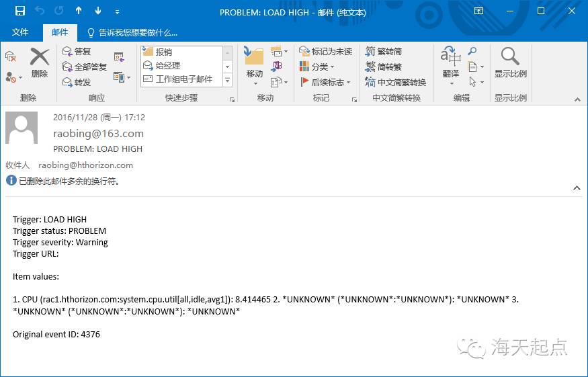Choose the 给经理 quick step

pyautogui.click(x=182, y=66)
